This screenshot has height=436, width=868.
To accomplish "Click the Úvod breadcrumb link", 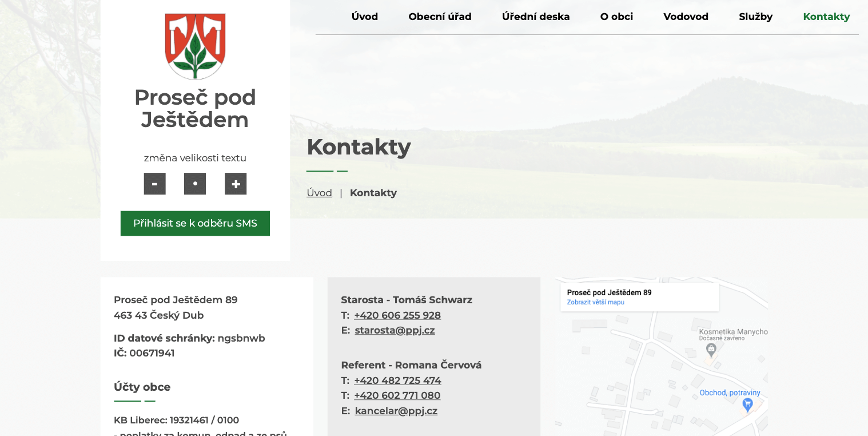I will click(x=319, y=193).
